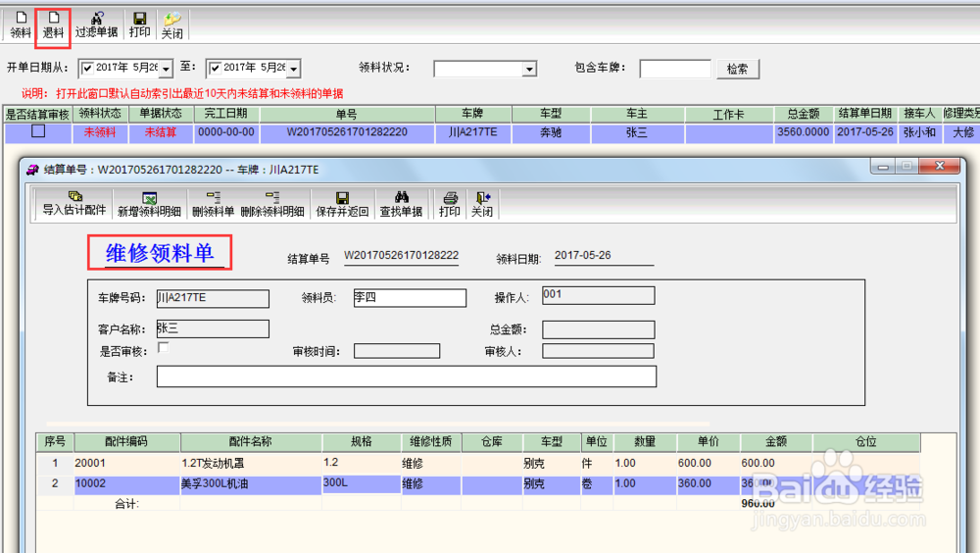Click the 维修性质 column header

tap(430, 441)
